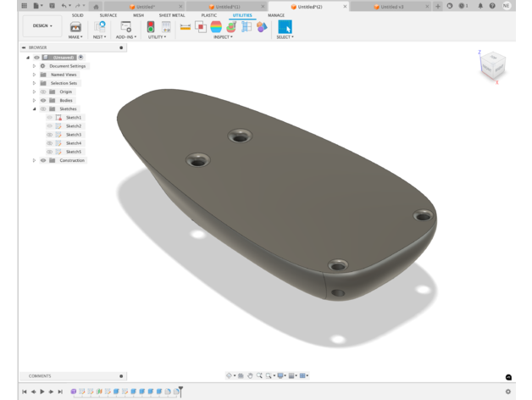Screen dimensions: 532x400
Task: Show Sketch3 using its eye icon
Action: [50, 135]
